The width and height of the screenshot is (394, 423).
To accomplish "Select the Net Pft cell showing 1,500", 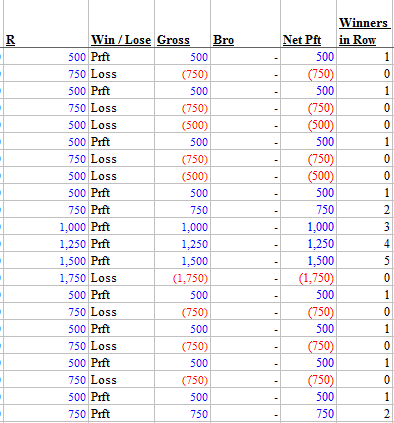I will (x=308, y=261).
